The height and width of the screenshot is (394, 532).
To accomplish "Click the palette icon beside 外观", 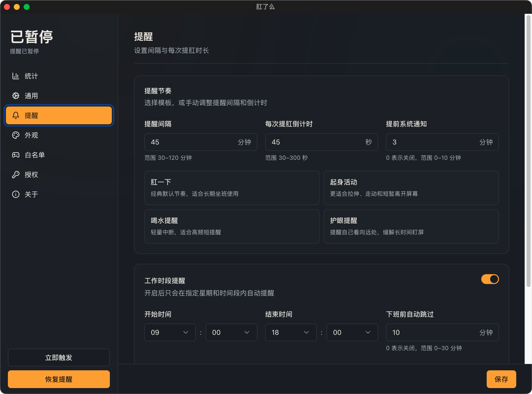I will (x=16, y=135).
